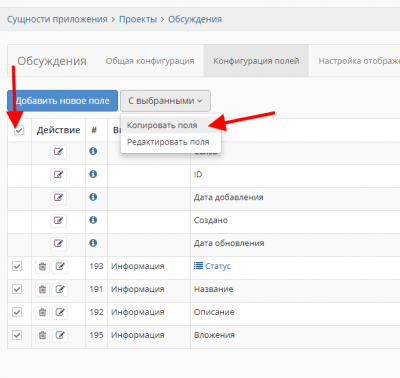
Task: Delete field 193 Статус with trash icon
Action: click(x=42, y=266)
